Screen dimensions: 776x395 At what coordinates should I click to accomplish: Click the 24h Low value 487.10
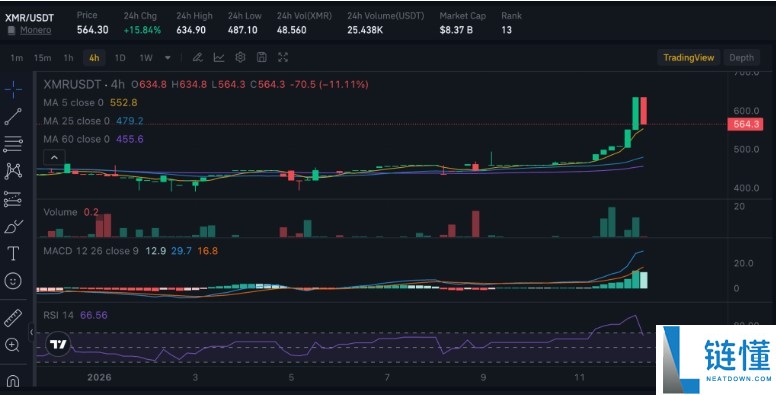click(242, 30)
